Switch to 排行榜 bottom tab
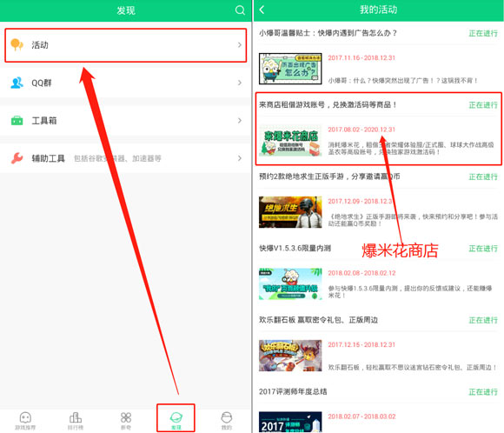The height and width of the screenshot is (433, 504). [76, 421]
